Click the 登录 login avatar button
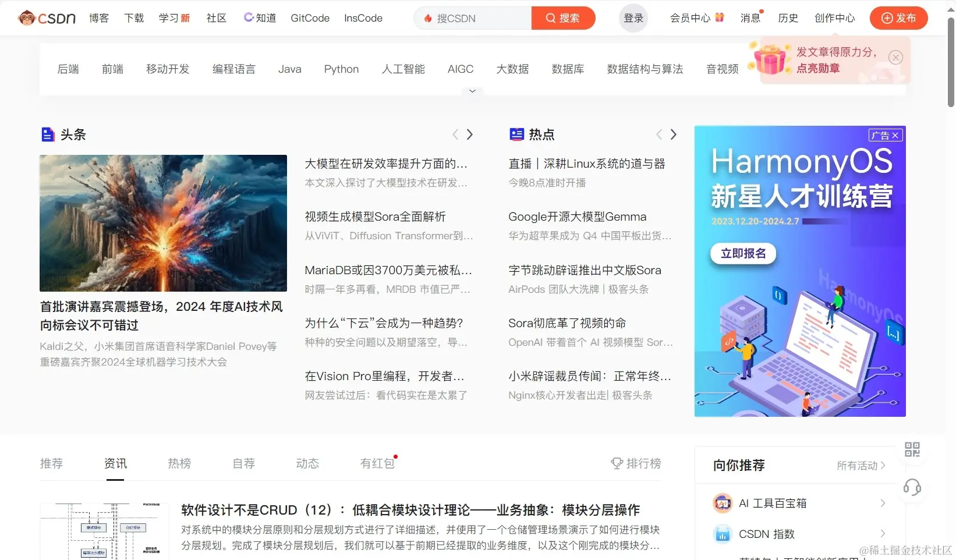 pyautogui.click(x=633, y=18)
